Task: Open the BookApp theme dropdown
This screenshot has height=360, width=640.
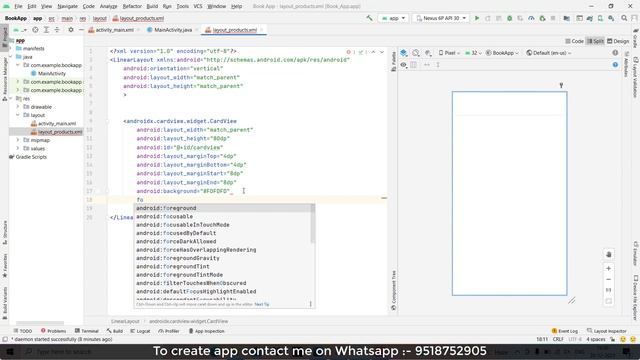Action: coord(502,53)
